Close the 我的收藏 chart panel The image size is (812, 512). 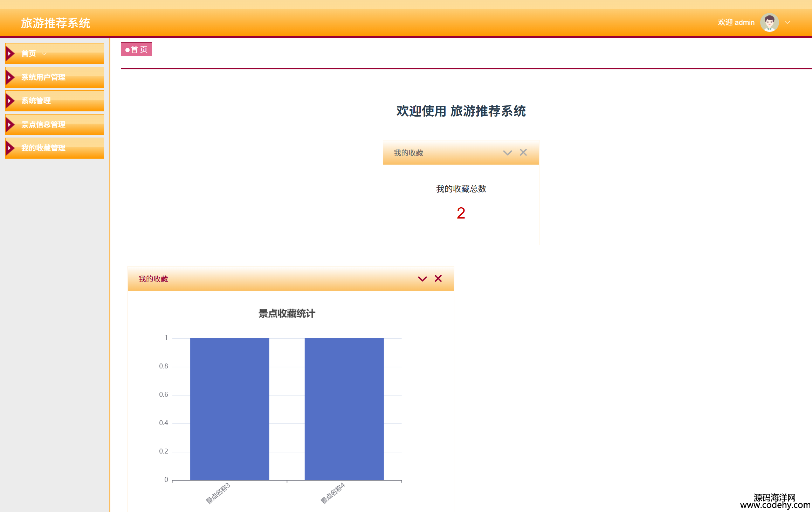tap(438, 278)
